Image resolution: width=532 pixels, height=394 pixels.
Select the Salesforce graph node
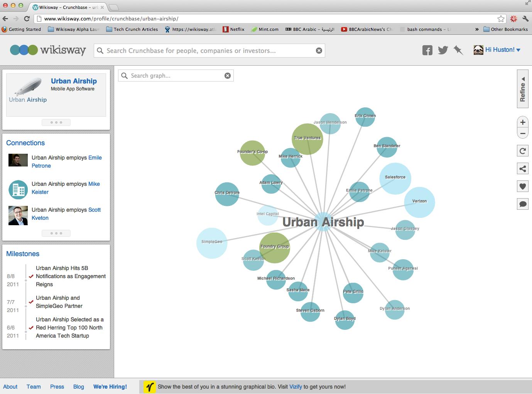[x=395, y=178]
